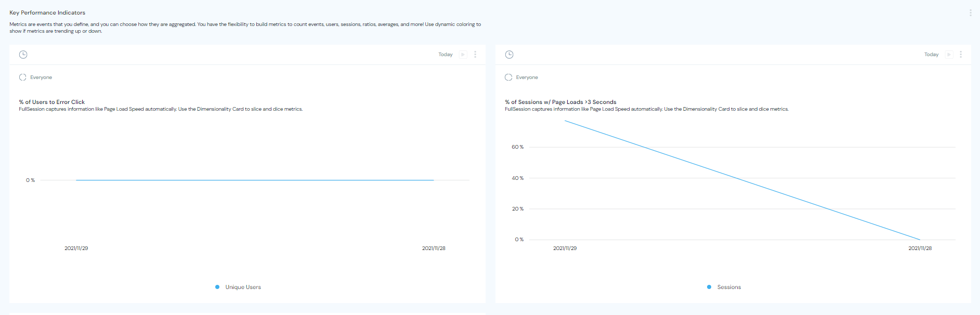
Task: Click the '% of Sessions w/ Page Loads >3 Seconds' title
Action: (x=560, y=102)
